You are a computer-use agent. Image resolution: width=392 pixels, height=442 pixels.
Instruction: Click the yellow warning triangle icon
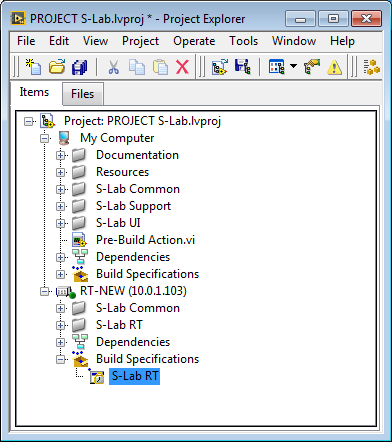[334, 68]
